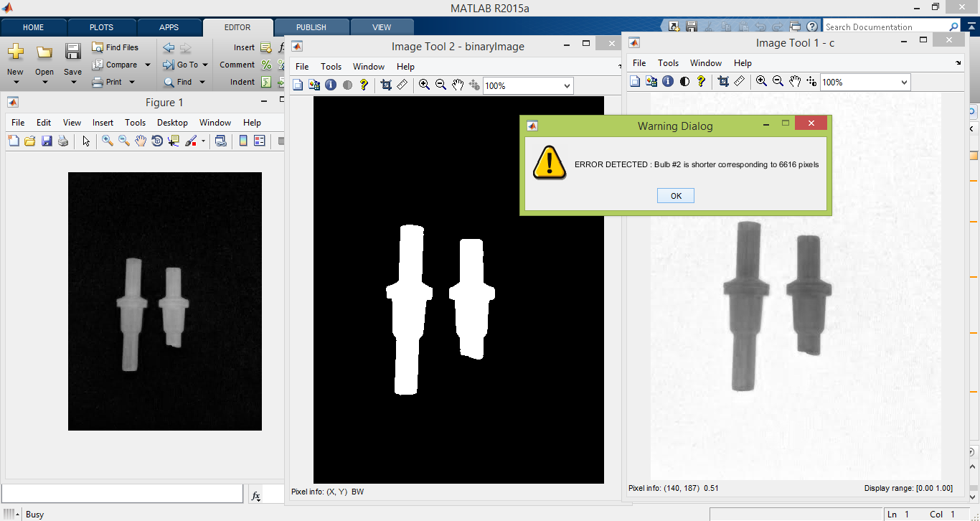The image size is (980, 521).
Task: Click the Comment percent icon in Editor ribbon
Action: click(x=266, y=65)
